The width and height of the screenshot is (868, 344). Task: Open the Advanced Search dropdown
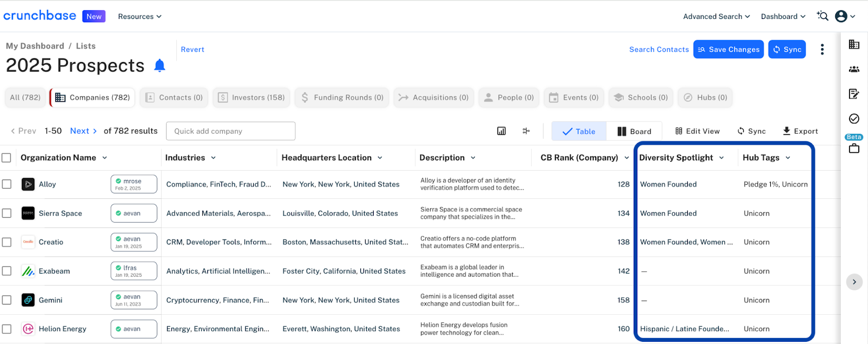(717, 16)
